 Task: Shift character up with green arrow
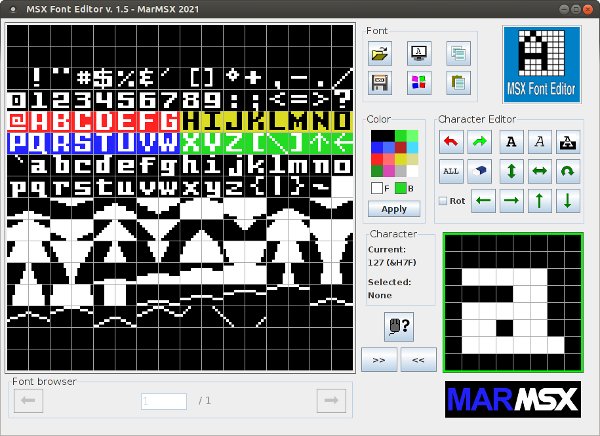click(540, 201)
